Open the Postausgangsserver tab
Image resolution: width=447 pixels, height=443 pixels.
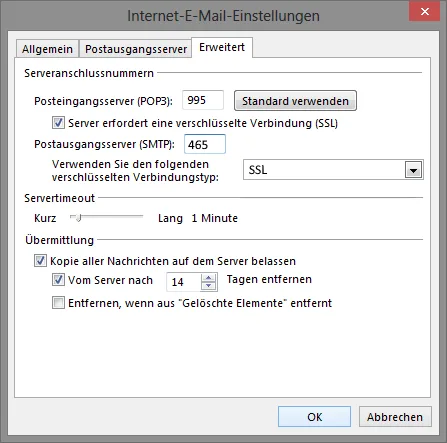pyautogui.click(x=136, y=49)
